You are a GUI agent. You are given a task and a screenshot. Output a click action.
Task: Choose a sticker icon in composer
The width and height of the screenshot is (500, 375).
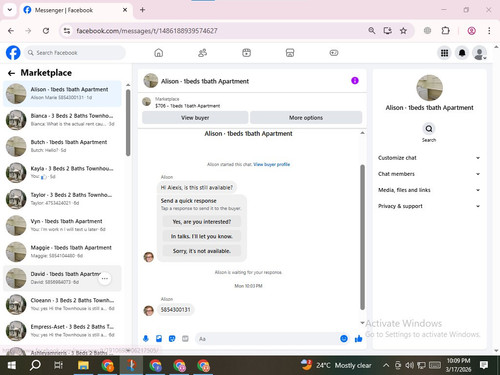172,339
